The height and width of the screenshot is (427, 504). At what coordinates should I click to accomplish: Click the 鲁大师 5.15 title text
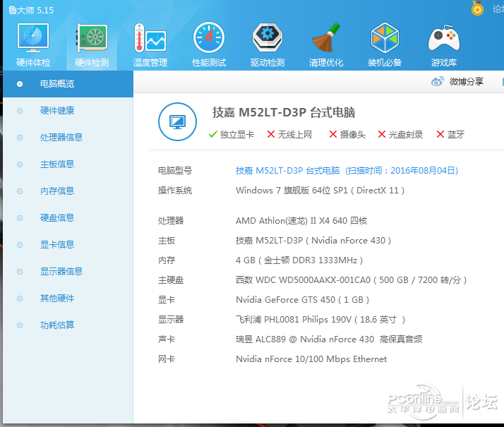[x=31, y=11]
